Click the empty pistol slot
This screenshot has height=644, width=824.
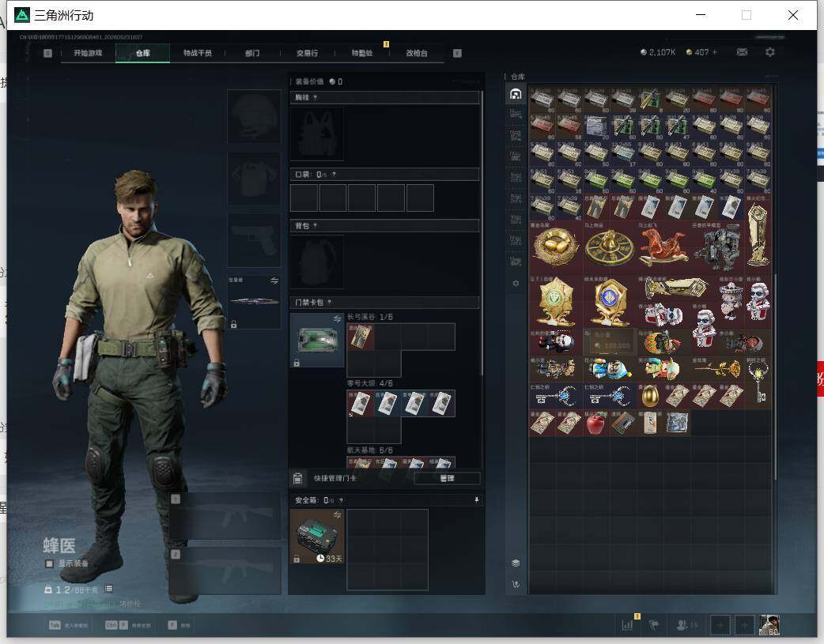(254, 240)
